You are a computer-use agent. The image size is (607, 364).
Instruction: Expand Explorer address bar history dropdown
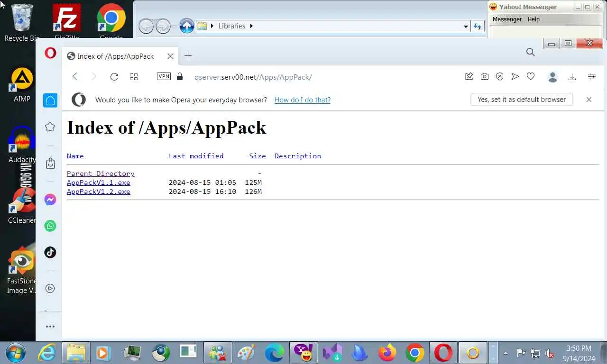tap(466, 27)
